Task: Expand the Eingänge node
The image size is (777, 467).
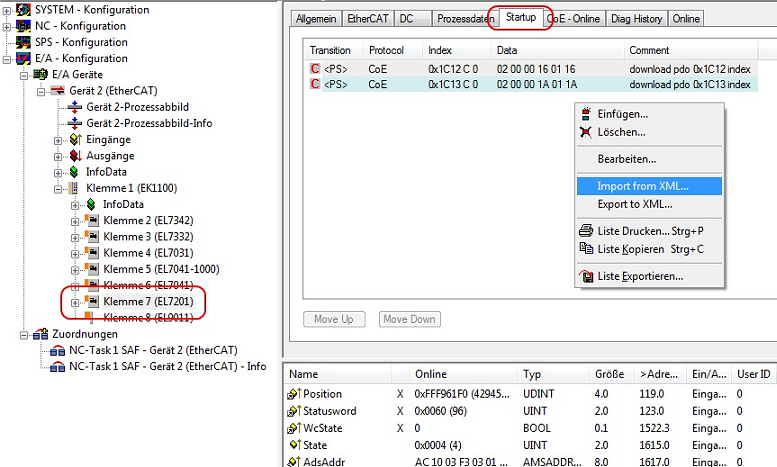Action: 58,141
